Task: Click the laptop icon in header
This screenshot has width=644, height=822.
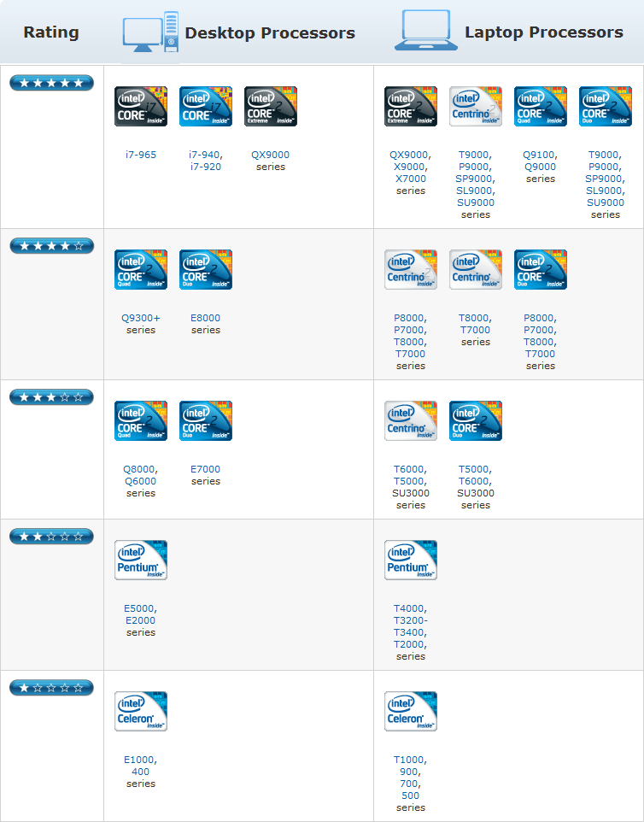Action: [x=425, y=31]
